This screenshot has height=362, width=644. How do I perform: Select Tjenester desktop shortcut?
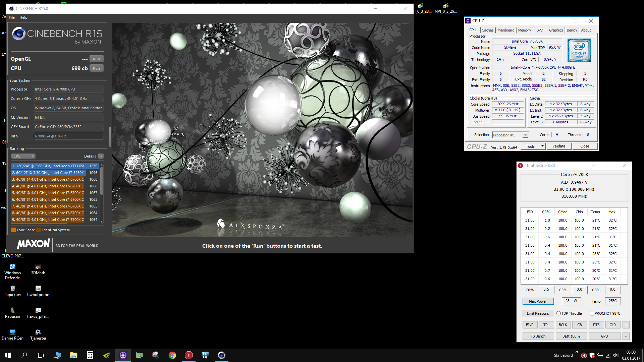(x=38, y=335)
